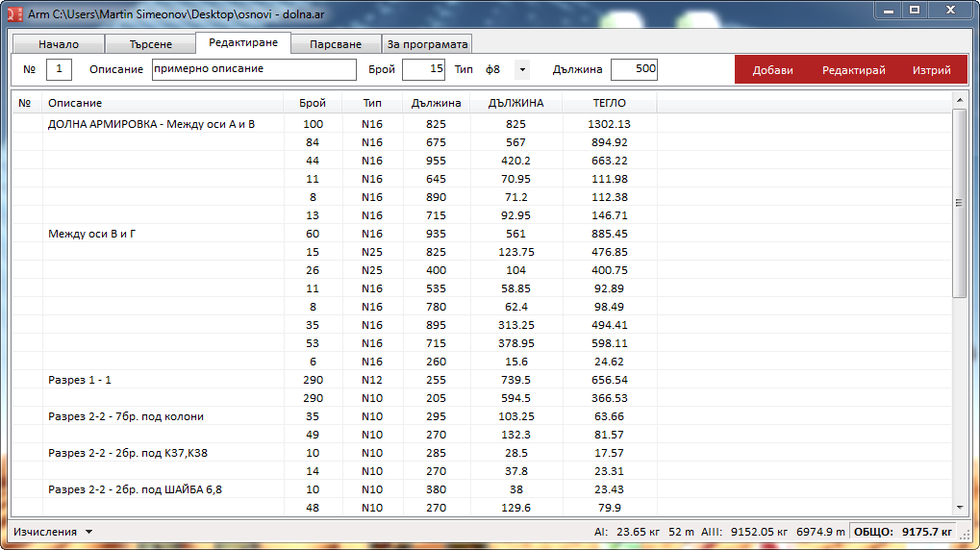Click the Дължина input field
Viewport: 980px width, 550px height.
coord(634,70)
